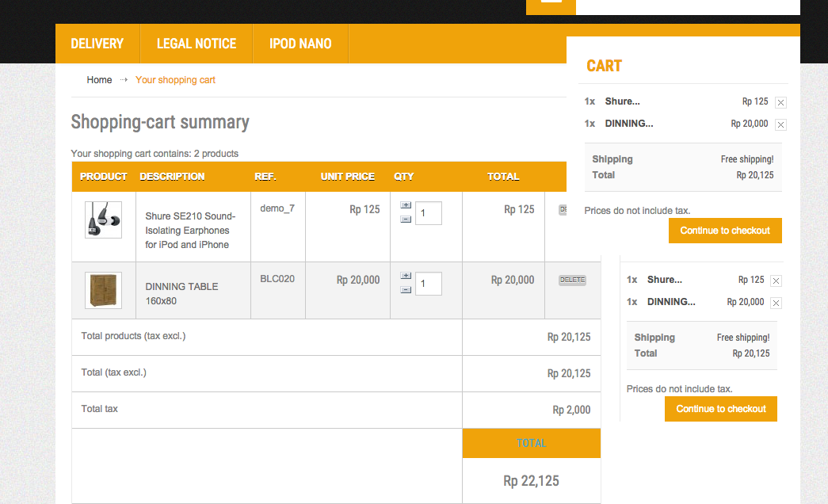Viewport: 828px width, 504px height.
Task: Remove DINNING item in lower cart block
Action: click(x=776, y=303)
